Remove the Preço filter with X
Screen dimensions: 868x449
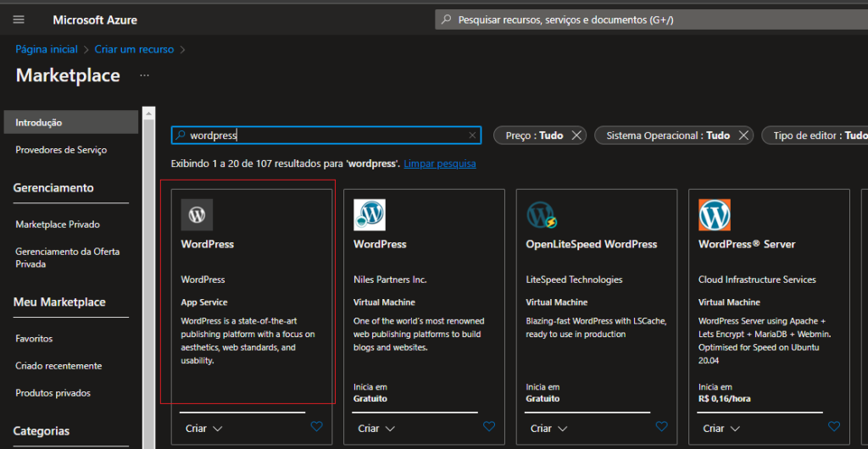576,136
